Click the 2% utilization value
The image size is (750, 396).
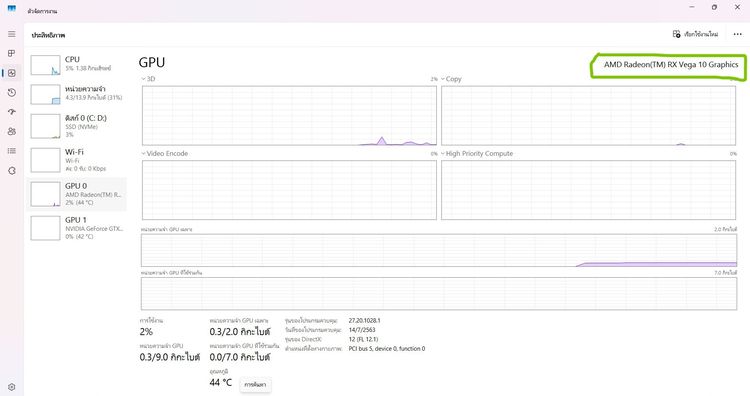pyautogui.click(x=146, y=331)
